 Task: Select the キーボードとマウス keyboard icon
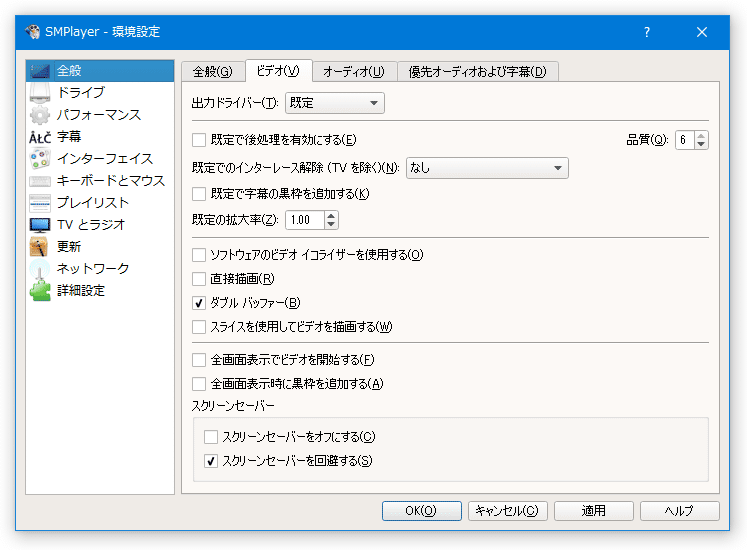(40, 181)
